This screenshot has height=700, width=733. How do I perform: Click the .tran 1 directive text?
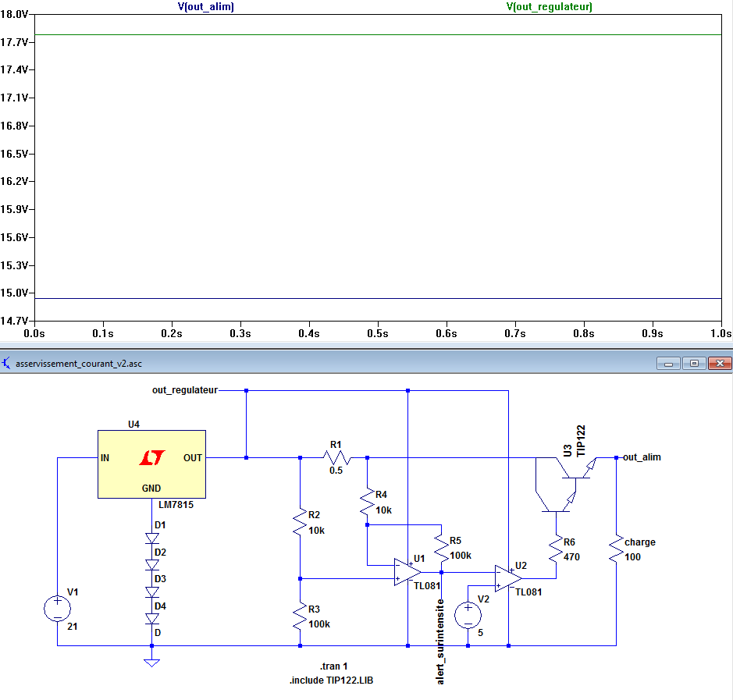[x=334, y=666]
